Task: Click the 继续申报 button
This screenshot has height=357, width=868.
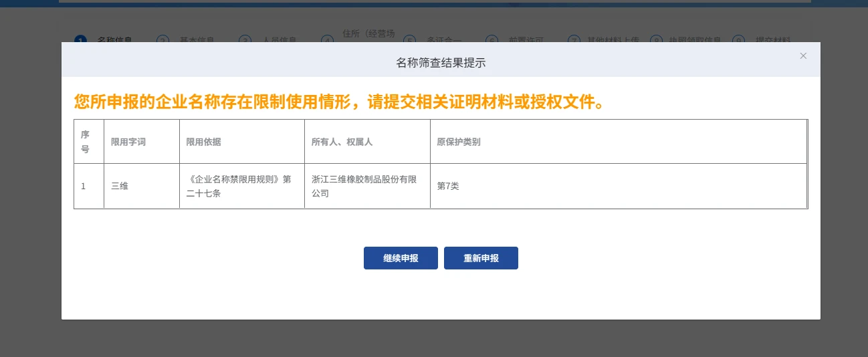Action: (x=401, y=258)
